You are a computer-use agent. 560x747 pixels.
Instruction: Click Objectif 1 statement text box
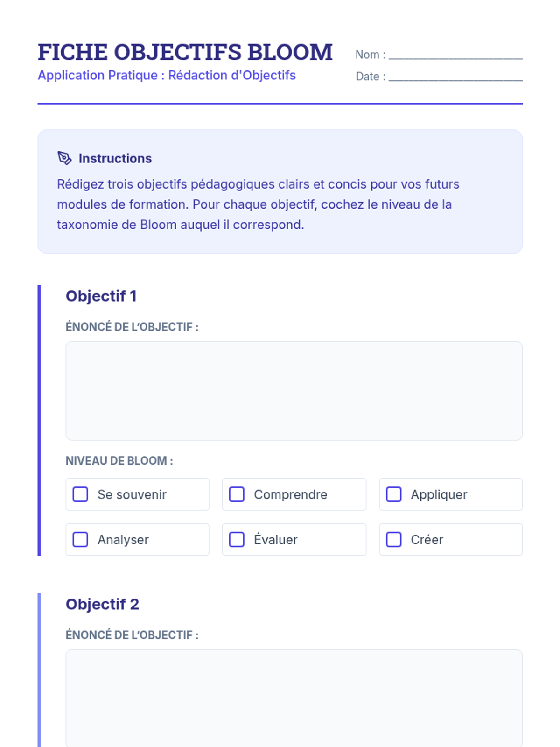[294, 391]
